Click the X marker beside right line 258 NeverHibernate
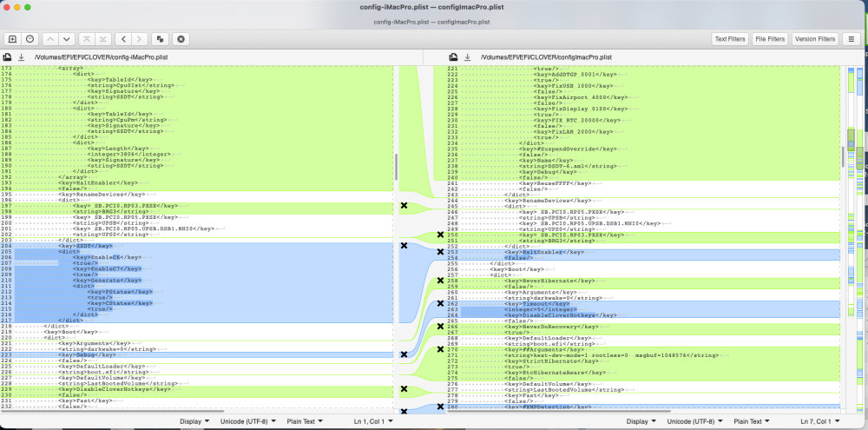Viewport: 868px width, 430px height. point(440,281)
